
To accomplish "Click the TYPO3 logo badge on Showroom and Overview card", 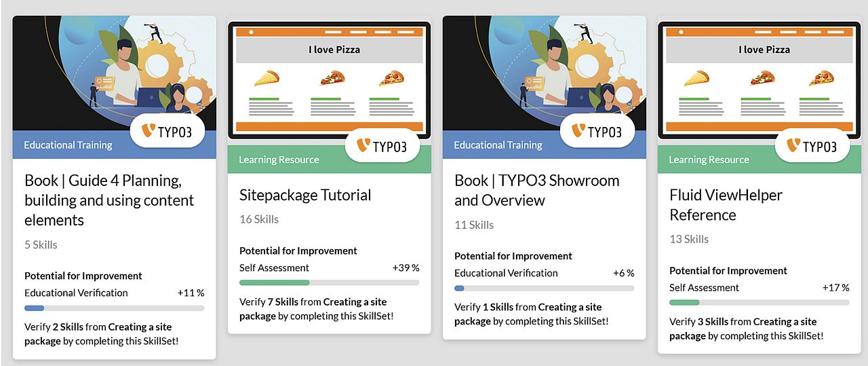I will [x=597, y=131].
